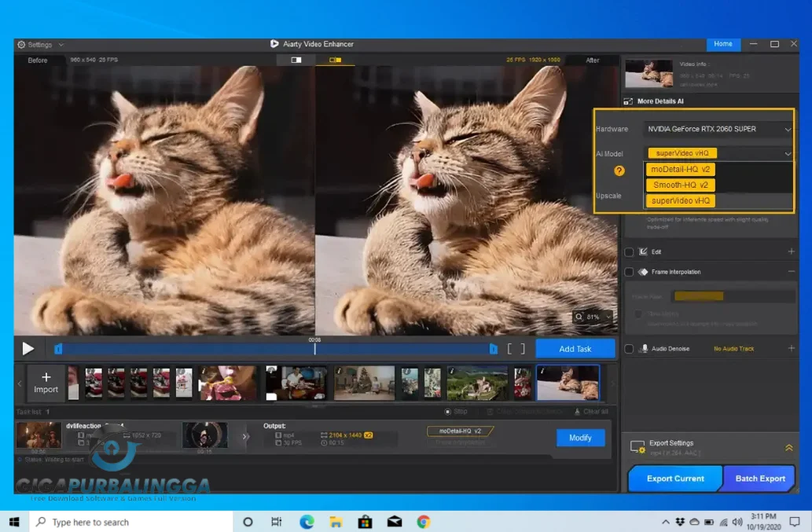812x532 pixels.
Task: Click the Frame Rate yellow slider bar
Action: coord(699,296)
